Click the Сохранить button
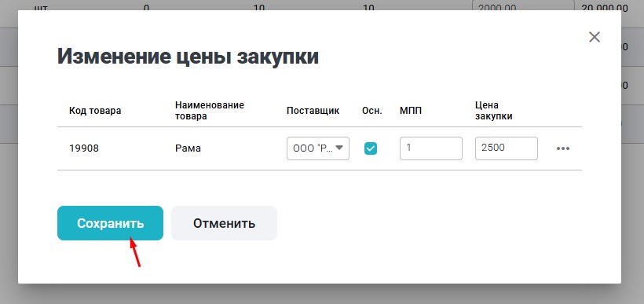The image size is (644, 304). pyautogui.click(x=110, y=223)
